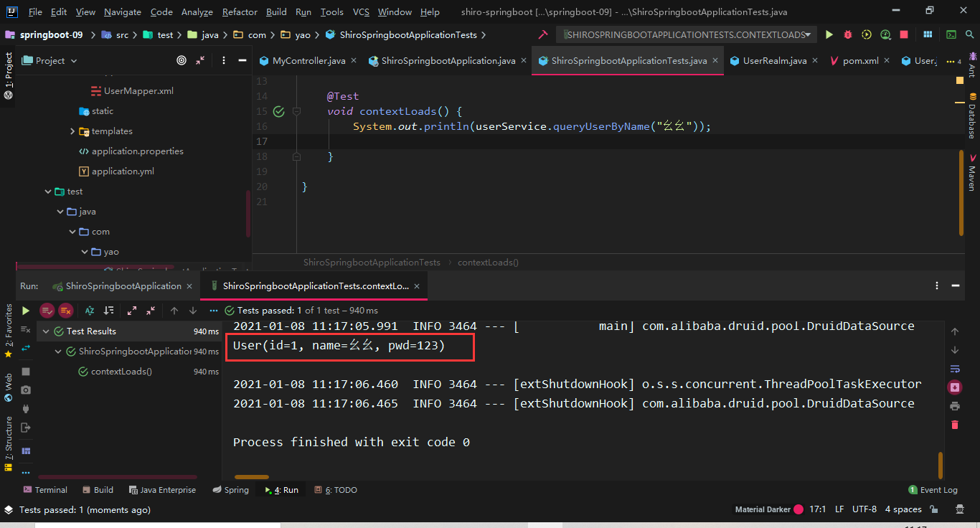Collapse all in Project panel
This screenshot has height=528, width=980.
(200, 61)
